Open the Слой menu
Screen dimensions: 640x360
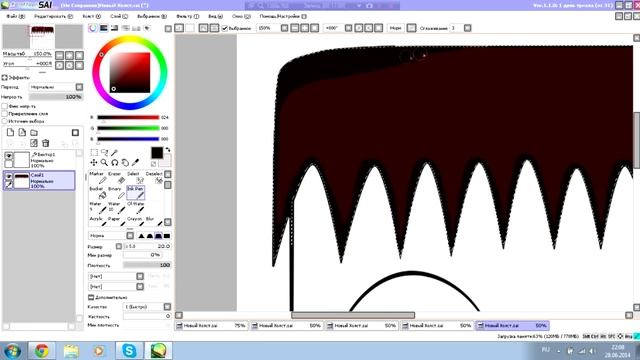(x=119, y=16)
